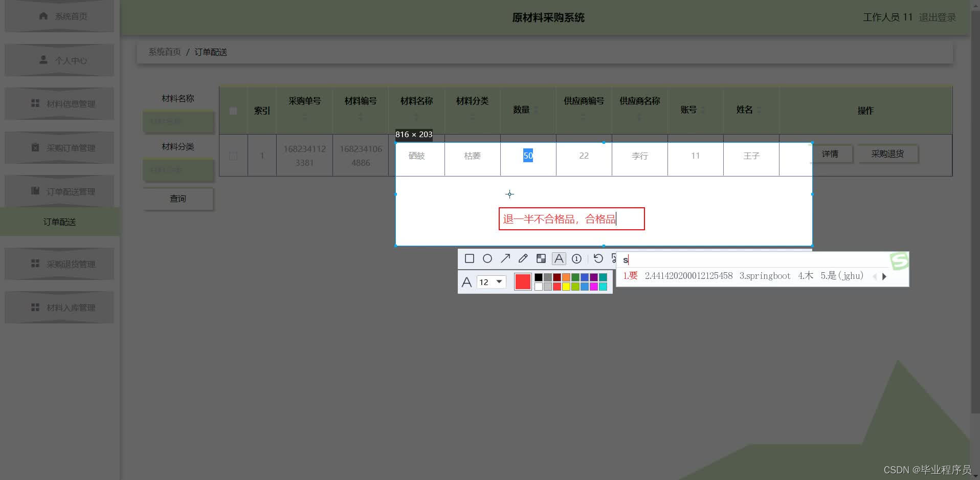The width and height of the screenshot is (980, 480).
Task: Toggle the select-all checkbox in table header
Action: pyautogui.click(x=233, y=111)
